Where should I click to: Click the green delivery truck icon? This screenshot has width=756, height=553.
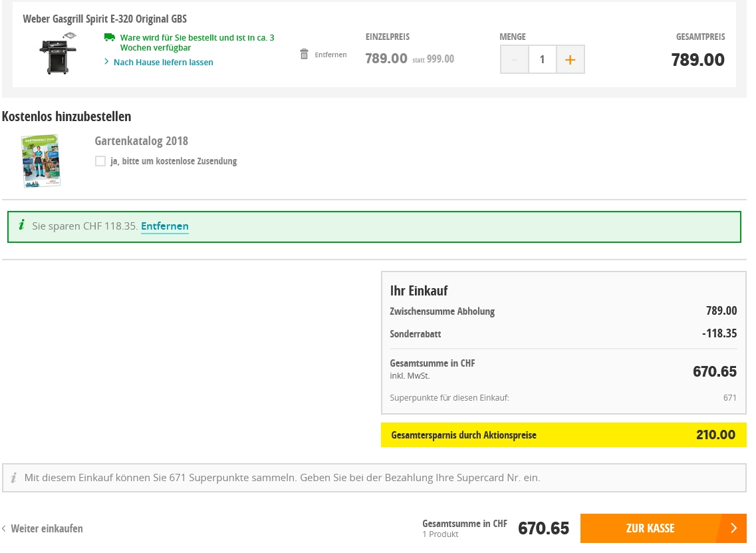110,38
